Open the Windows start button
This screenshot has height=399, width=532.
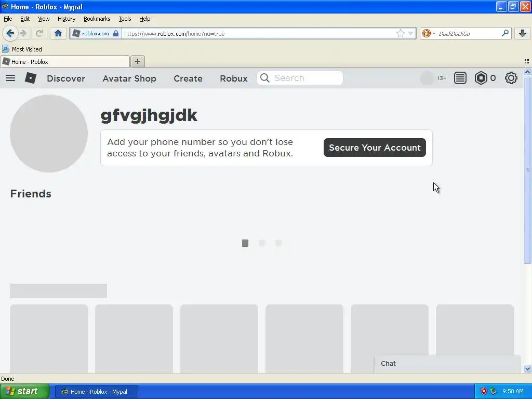pos(25,392)
